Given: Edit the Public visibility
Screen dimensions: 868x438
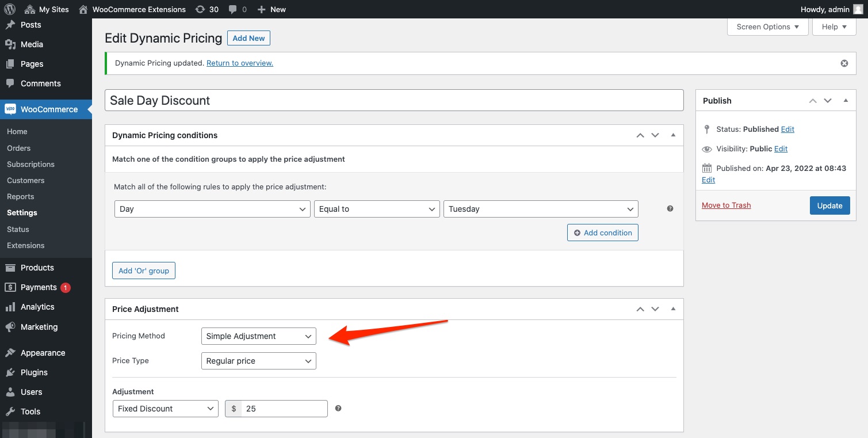Looking at the screenshot, I should point(781,148).
